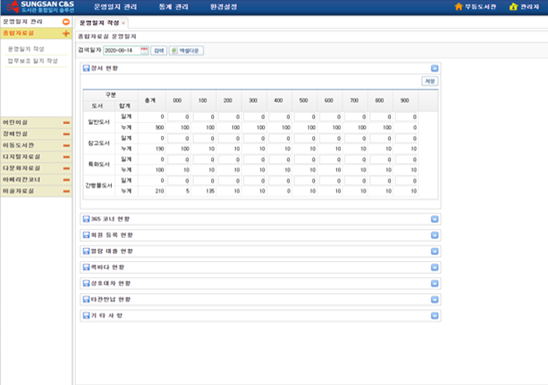The image size is (548, 385).
Task: Click 특화도서 일계 input under column 300
Action: click(x=254, y=160)
